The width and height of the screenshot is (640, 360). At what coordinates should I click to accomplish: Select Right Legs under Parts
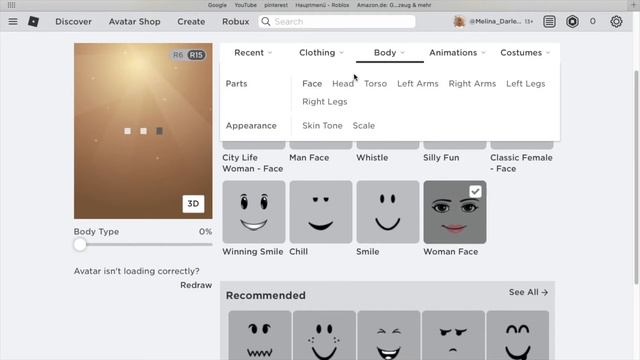[324, 102]
